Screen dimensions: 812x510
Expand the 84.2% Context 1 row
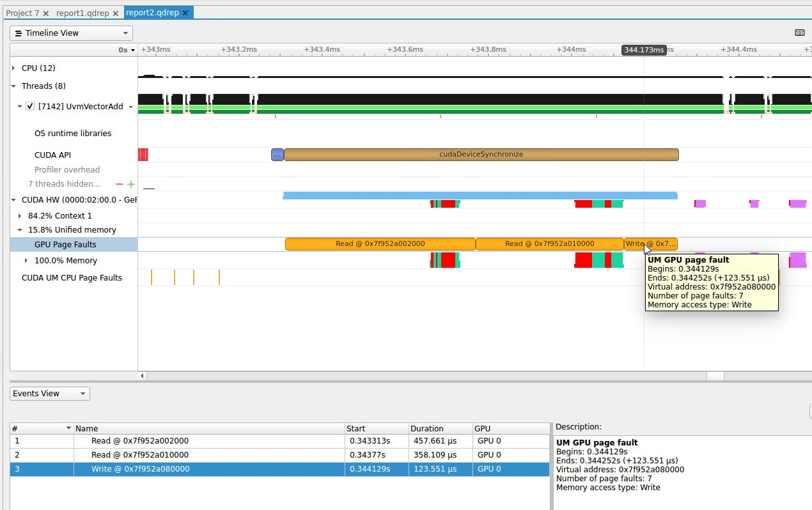tap(19, 216)
